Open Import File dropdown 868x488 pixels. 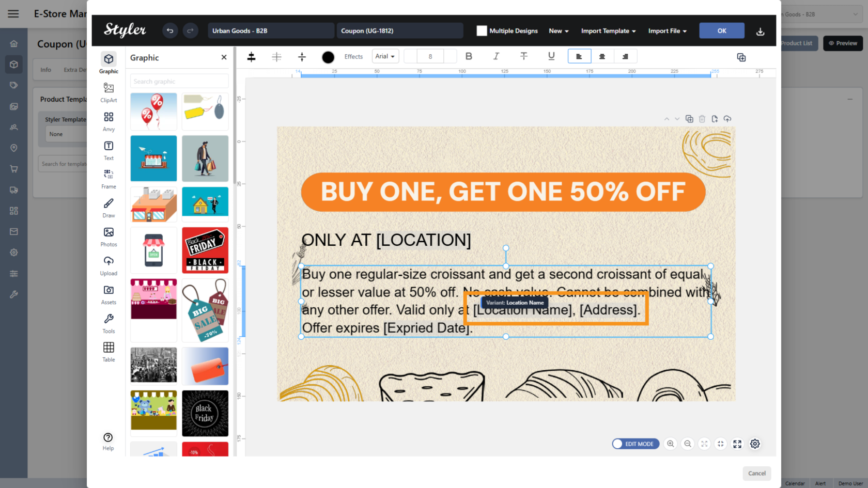click(668, 31)
